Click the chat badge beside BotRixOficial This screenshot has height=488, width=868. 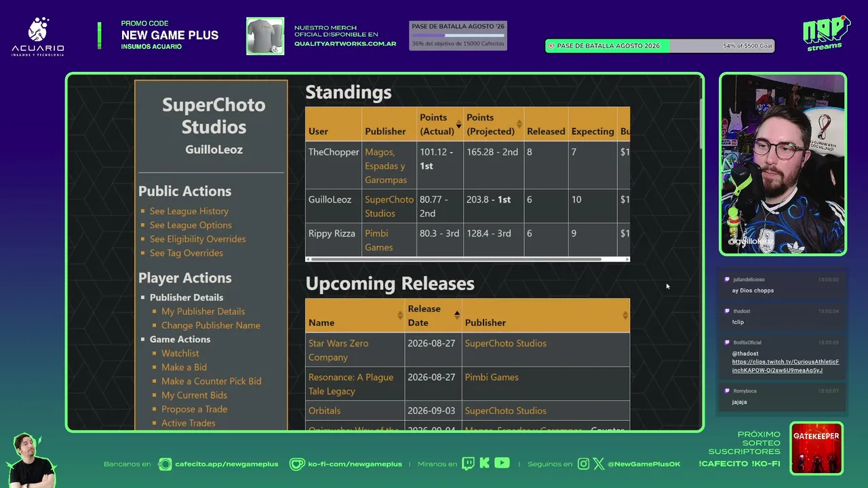tap(727, 342)
